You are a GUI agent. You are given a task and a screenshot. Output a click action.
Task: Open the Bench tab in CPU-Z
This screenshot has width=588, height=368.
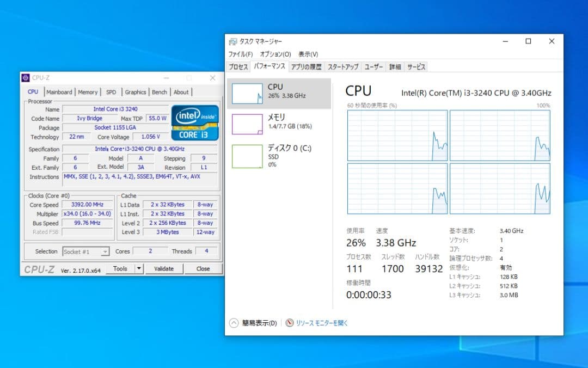[160, 92]
